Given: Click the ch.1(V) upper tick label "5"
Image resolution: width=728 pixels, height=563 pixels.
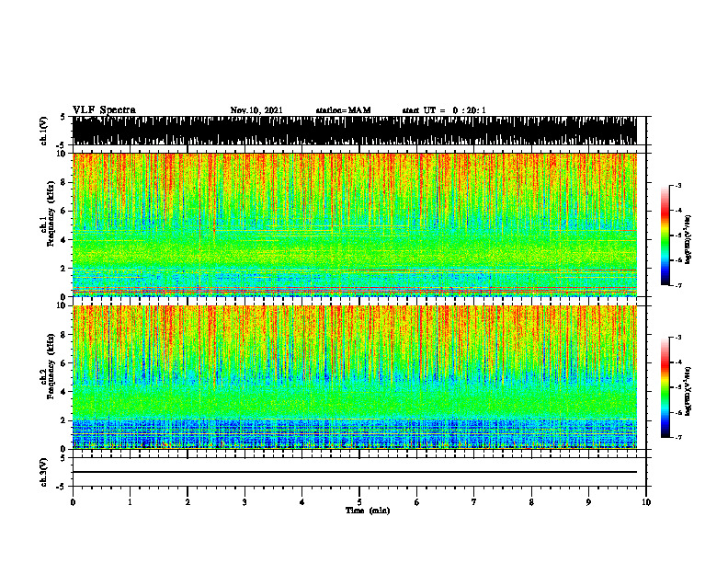Looking at the screenshot, I should pos(63,118).
